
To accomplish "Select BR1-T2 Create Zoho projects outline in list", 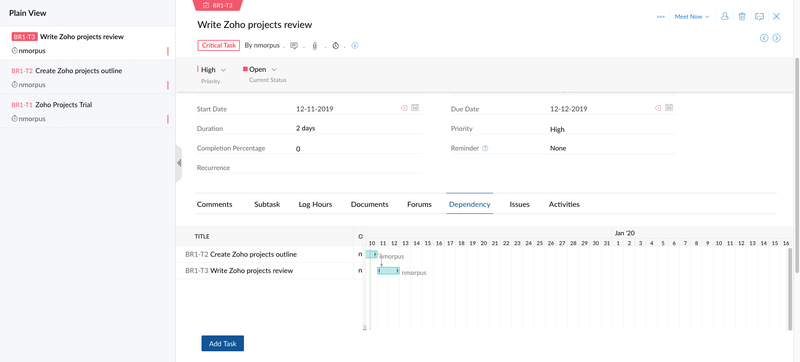I will point(88,77).
